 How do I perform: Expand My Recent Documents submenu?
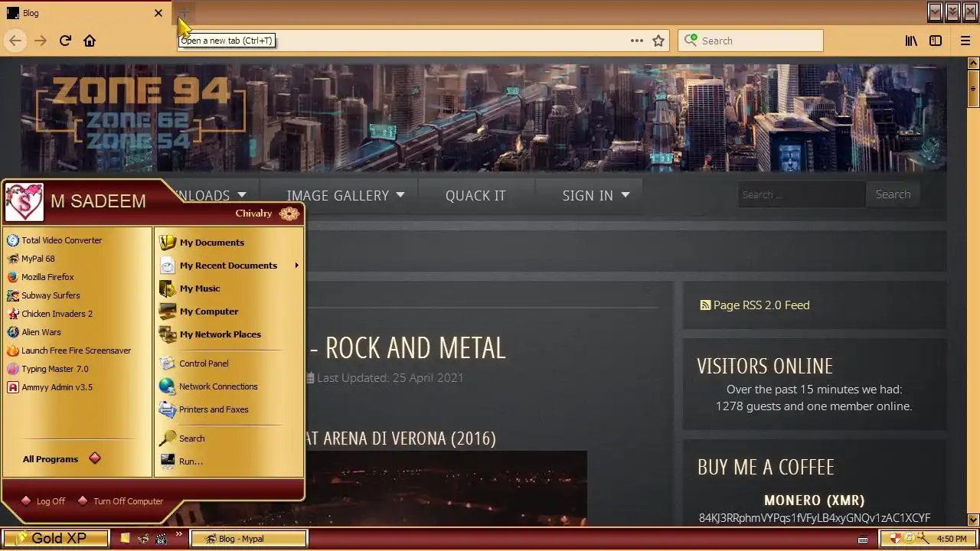(229, 266)
